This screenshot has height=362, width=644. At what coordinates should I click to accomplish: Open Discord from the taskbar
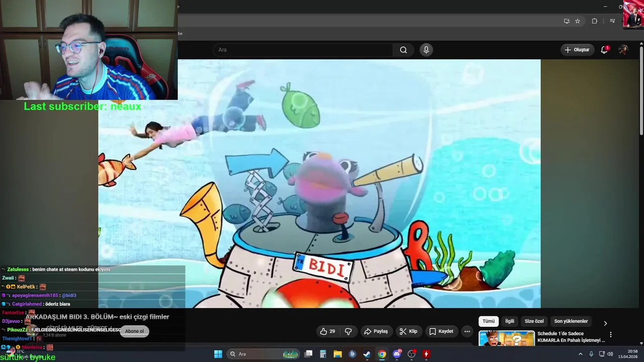[397, 354]
